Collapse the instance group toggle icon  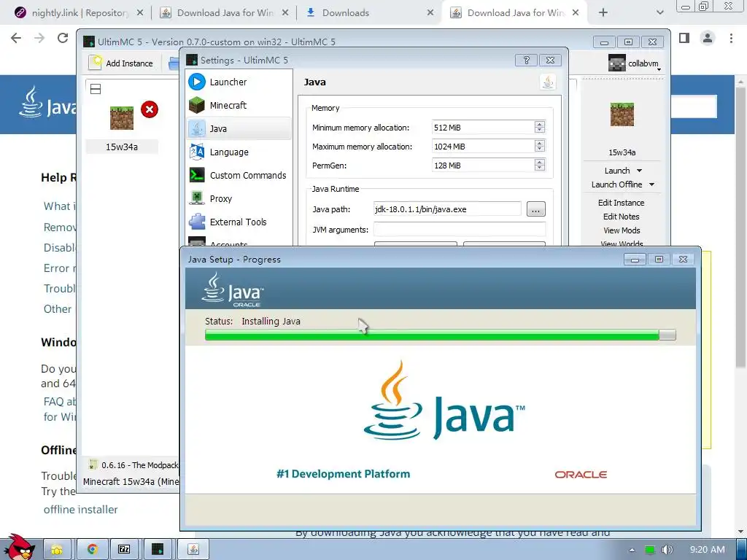click(x=96, y=89)
